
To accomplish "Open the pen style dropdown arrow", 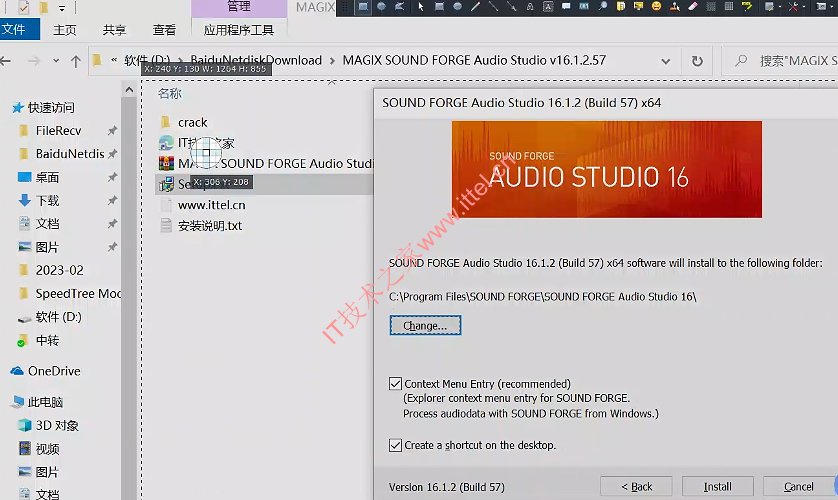I will [780, 7].
